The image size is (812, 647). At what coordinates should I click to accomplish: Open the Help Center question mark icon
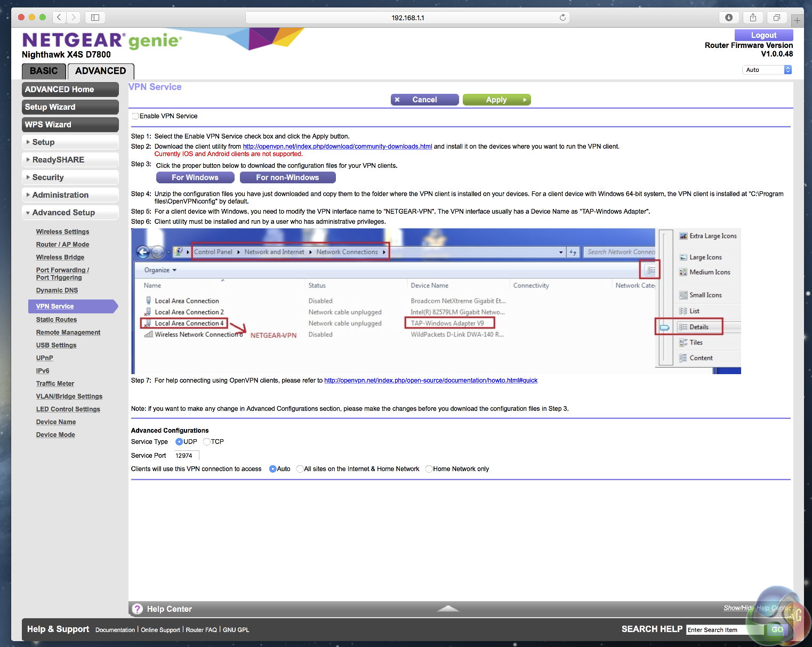(138, 609)
